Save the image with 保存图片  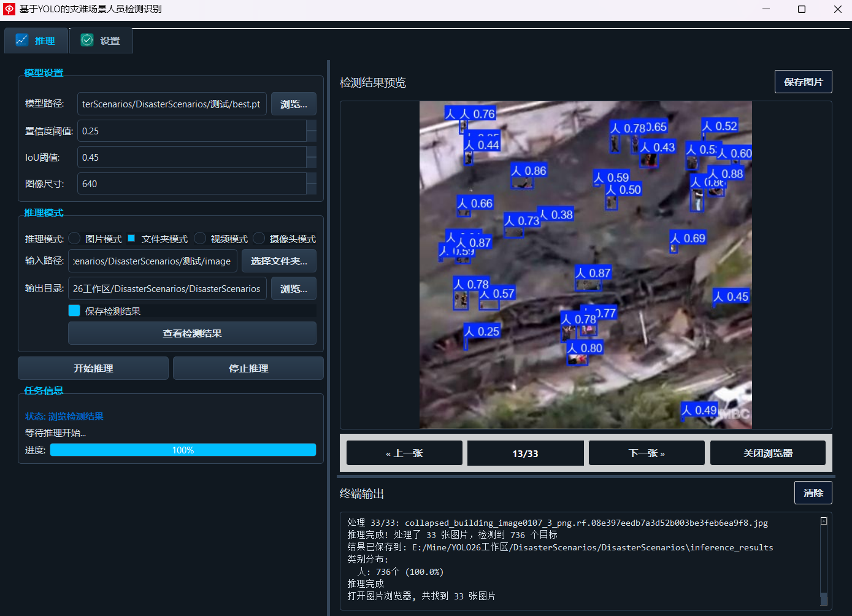click(x=804, y=82)
